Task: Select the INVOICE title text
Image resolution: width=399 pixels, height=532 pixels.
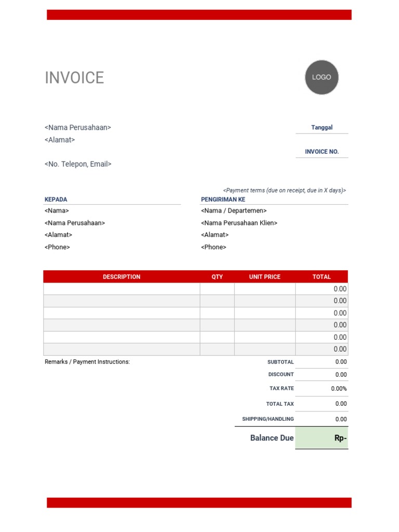Action: tap(74, 78)
